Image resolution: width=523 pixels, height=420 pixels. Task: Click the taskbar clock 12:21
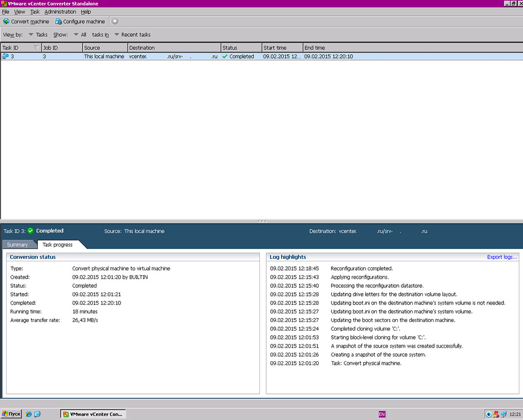[x=515, y=414]
